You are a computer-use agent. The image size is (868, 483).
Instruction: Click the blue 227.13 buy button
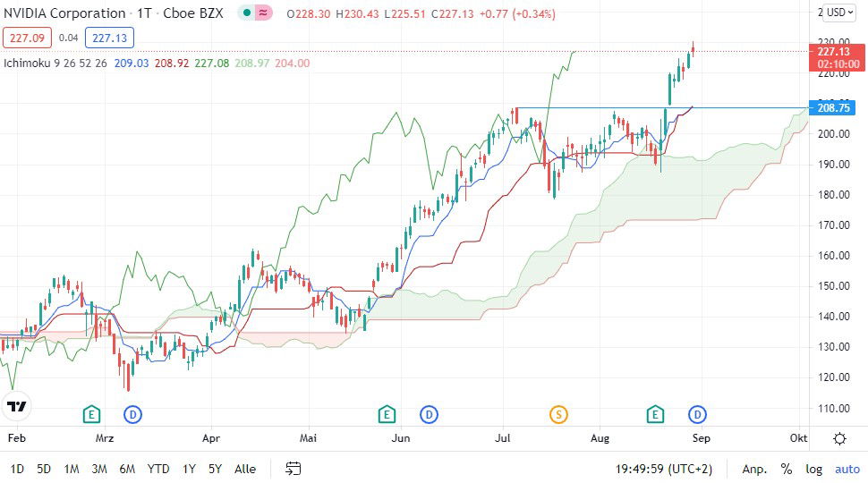(109, 38)
